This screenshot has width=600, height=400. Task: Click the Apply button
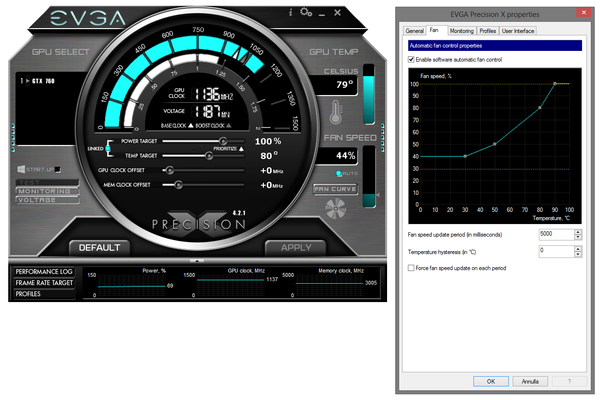coord(296,248)
